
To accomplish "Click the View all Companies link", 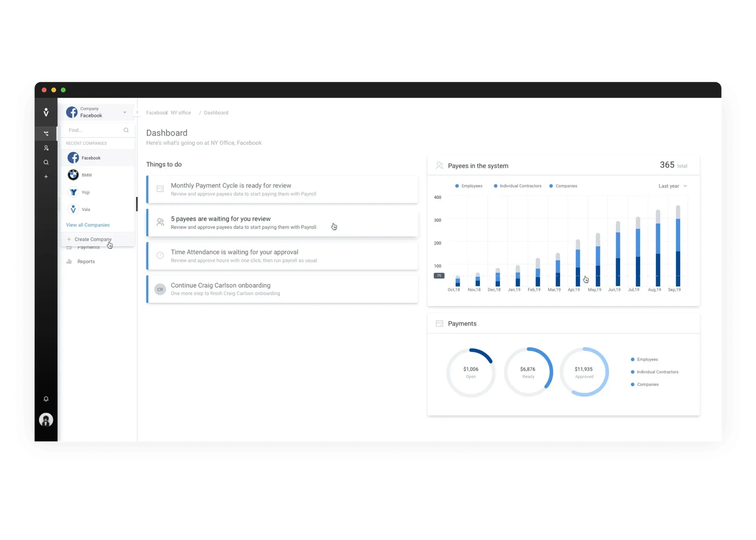I will (88, 225).
